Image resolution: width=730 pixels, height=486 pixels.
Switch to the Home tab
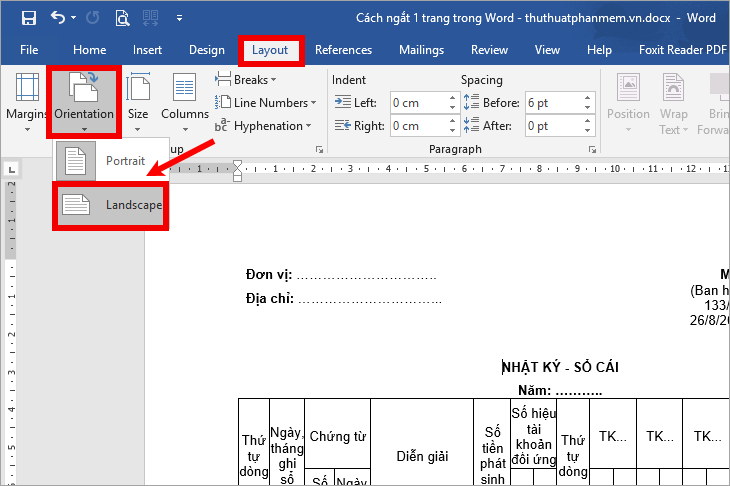(x=89, y=50)
